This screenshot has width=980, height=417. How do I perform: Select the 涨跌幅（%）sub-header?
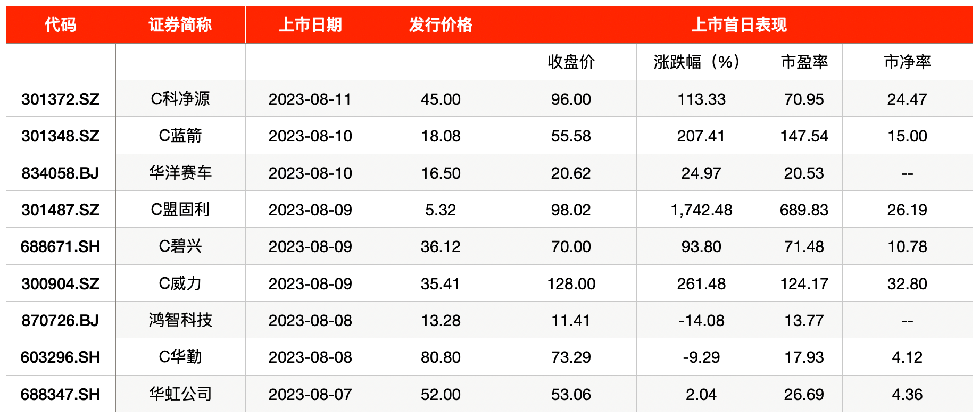pos(701,62)
